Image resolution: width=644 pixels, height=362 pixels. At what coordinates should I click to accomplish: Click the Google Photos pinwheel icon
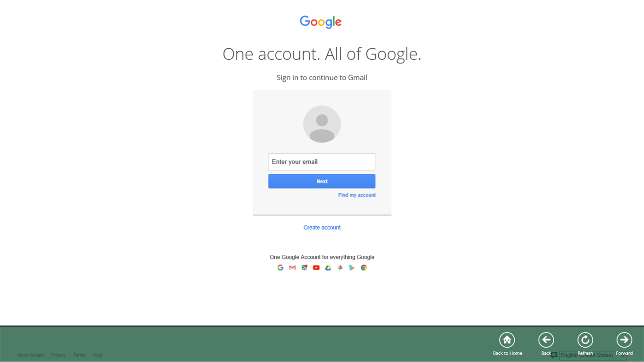coord(340,268)
